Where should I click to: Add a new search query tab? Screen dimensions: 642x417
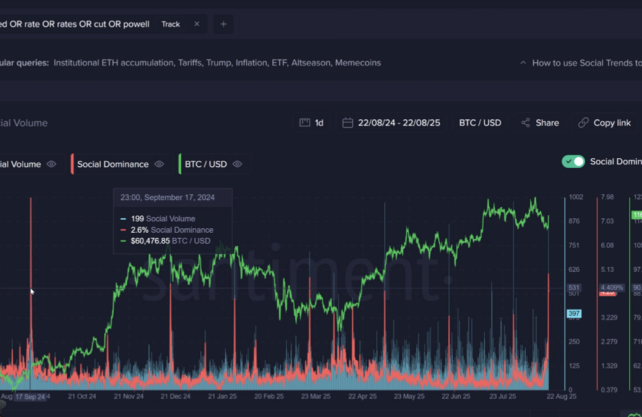point(224,24)
